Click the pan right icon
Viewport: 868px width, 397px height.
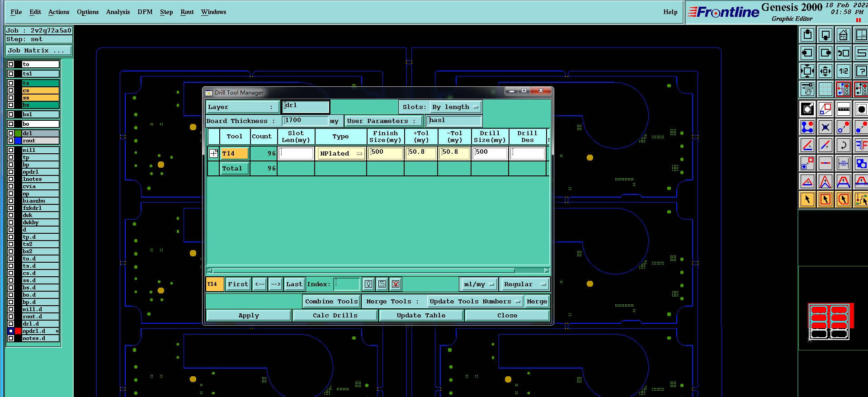[x=826, y=53]
